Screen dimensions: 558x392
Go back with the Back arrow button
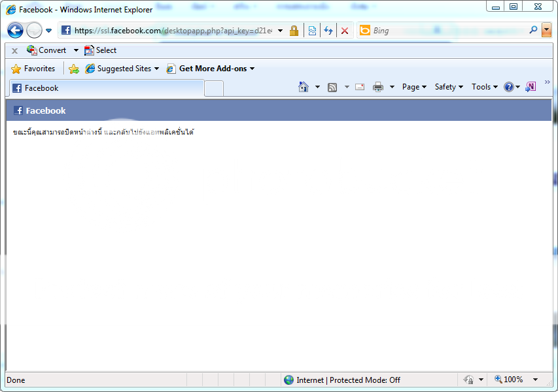(15, 31)
